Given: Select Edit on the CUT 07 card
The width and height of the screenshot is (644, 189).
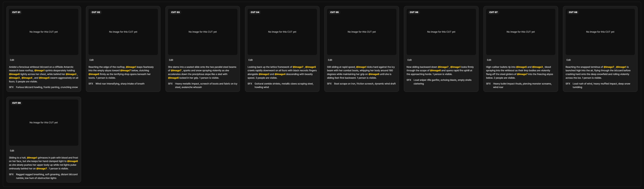Looking at the screenshot, I should click(489, 60).
